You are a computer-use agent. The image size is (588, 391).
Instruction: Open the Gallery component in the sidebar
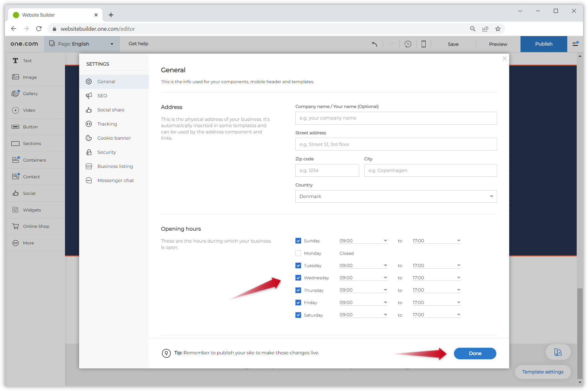30,94
